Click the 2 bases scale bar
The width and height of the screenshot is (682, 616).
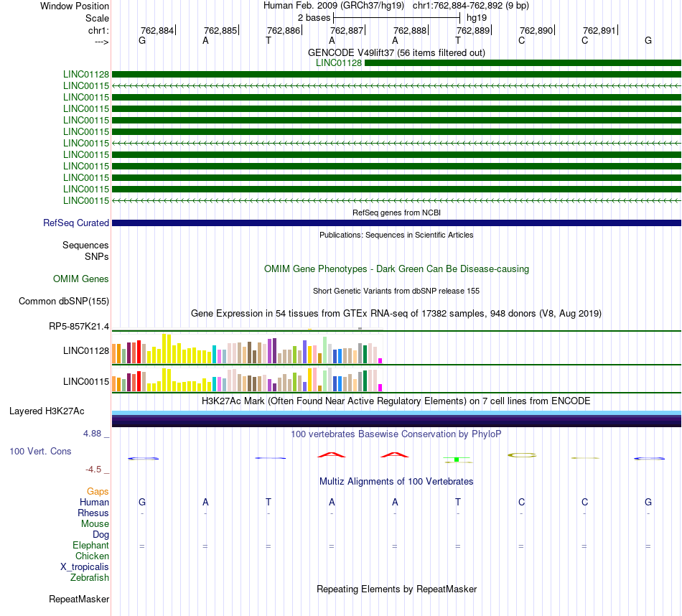pyautogui.click(x=396, y=18)
